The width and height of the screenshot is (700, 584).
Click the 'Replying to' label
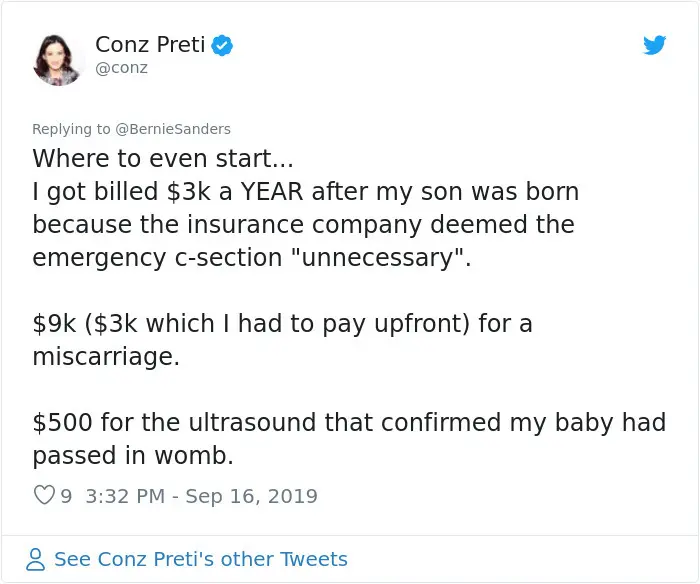point(71,128)
